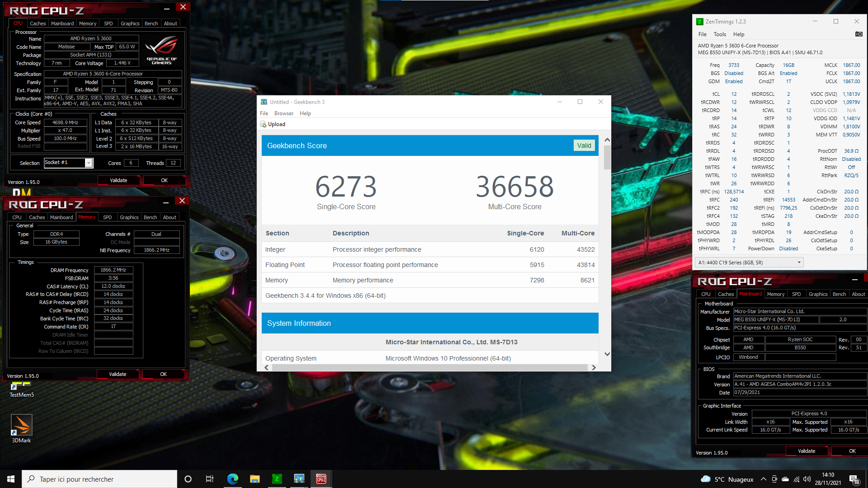Click Validate in the CPU tab window
This screenshot has width=868, height=488.
click(x=118, y=180)
